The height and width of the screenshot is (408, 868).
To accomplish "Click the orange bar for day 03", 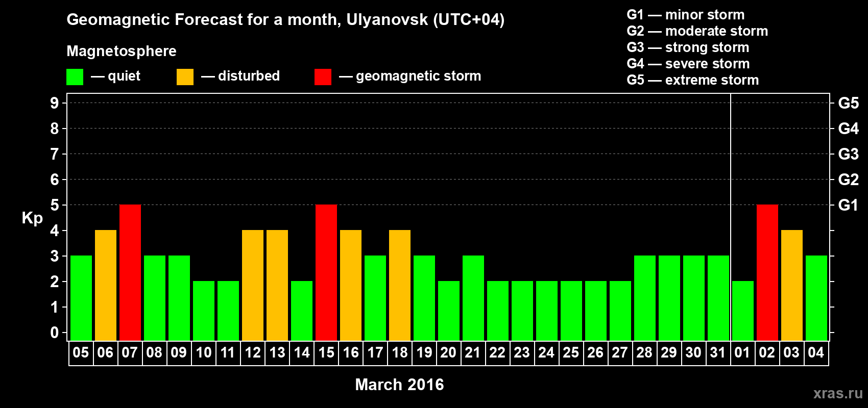I will 792,285.
